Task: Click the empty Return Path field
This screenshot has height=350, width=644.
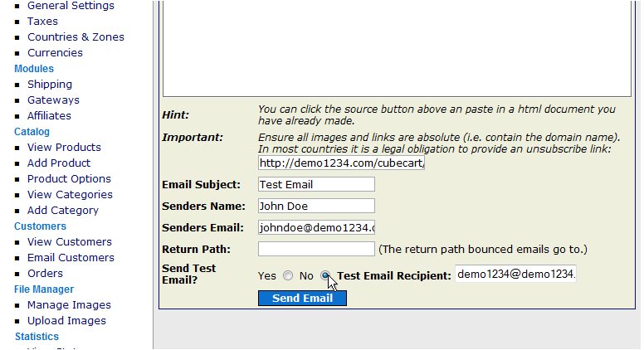Action: (x=316, y=249)
